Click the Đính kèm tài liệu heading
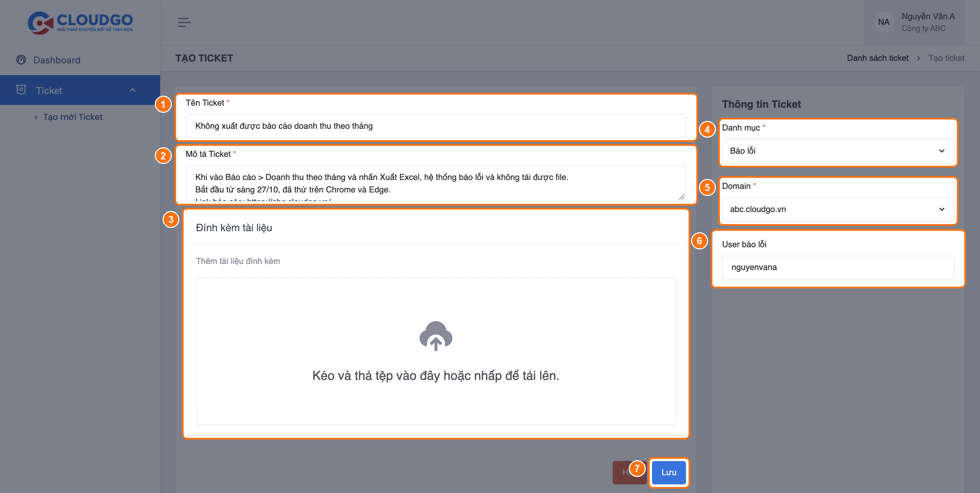Viewport: 980px width, 493px height. click(x=233, y=228)
